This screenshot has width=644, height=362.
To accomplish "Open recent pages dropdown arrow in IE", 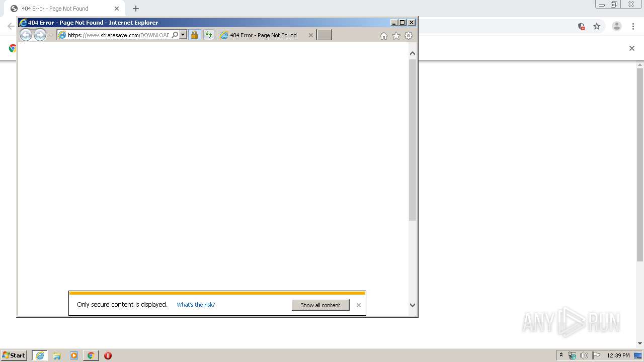I will click(x=51, y=35).
